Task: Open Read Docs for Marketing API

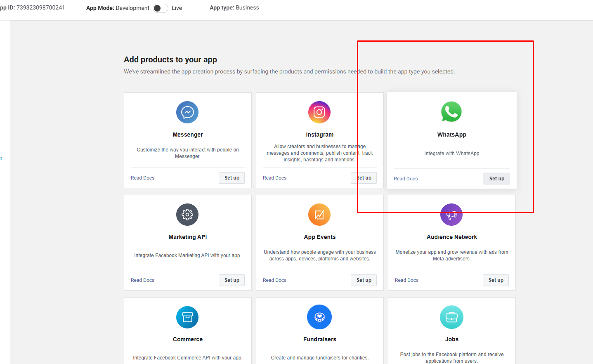Action: 142,280
